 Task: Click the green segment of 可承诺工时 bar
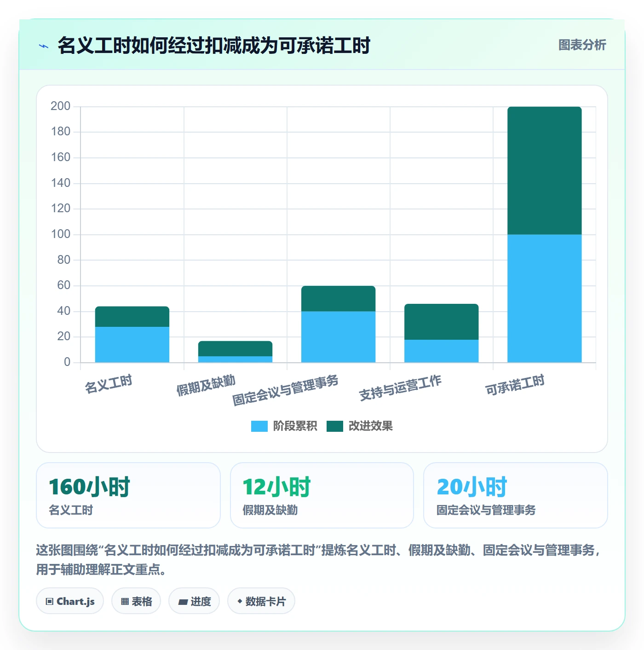(x=544, y=171)
